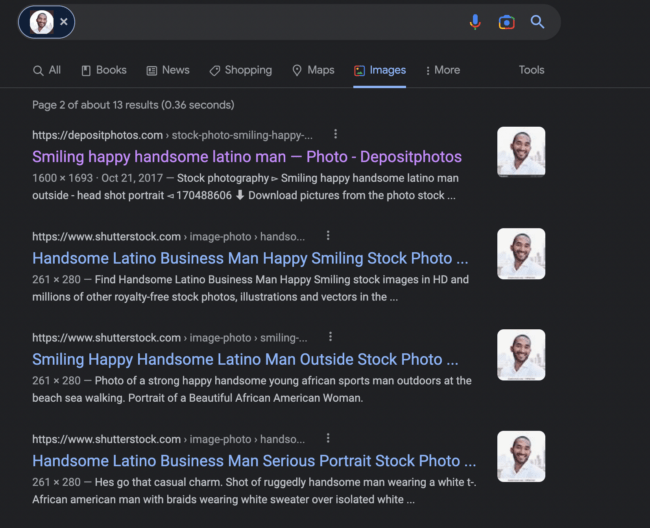Screen dimensions: 650x528
Task: Switch to the Books tab
Action: coord(104,70)
